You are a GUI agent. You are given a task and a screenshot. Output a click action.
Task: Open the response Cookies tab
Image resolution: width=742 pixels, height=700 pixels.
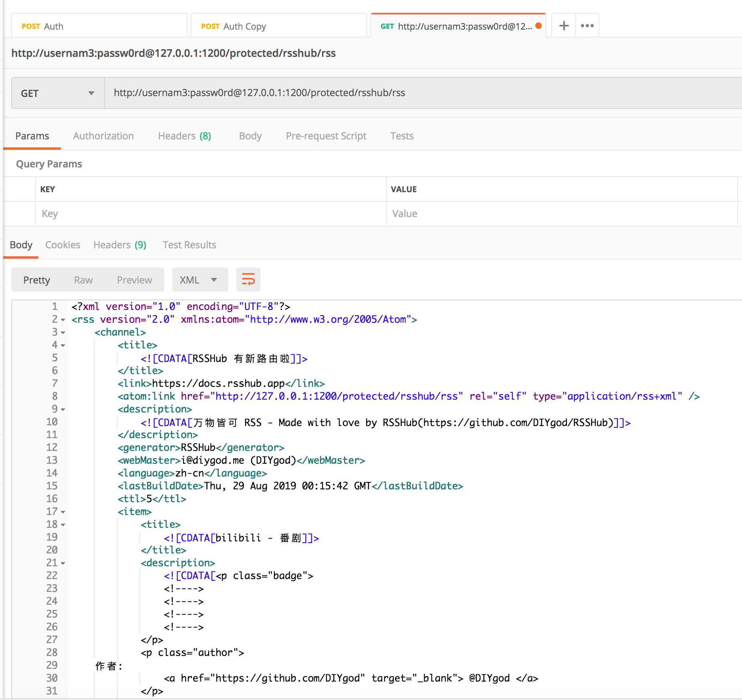tap(63, 245)
